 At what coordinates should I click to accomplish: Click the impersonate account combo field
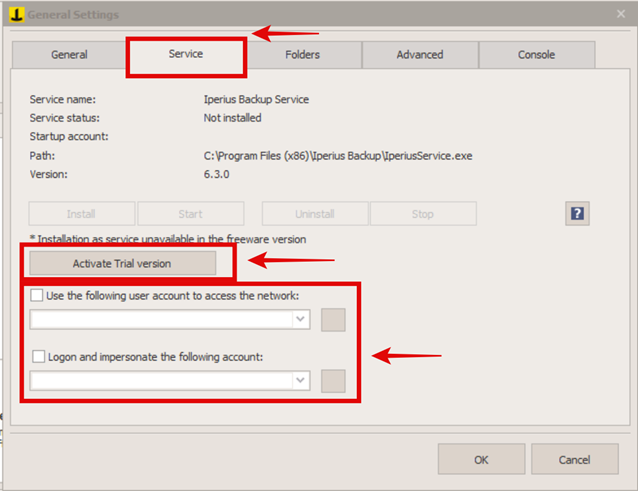pos(170,380)
